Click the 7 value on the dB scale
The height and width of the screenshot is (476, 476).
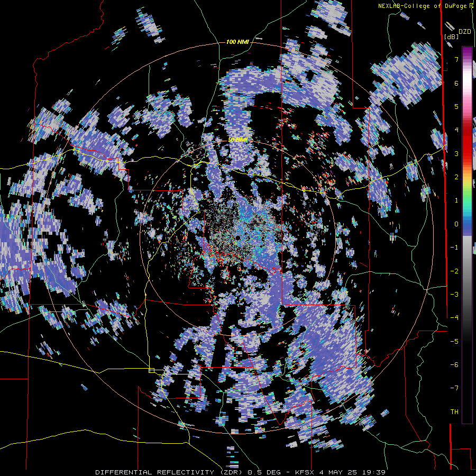tap(456, 59)
